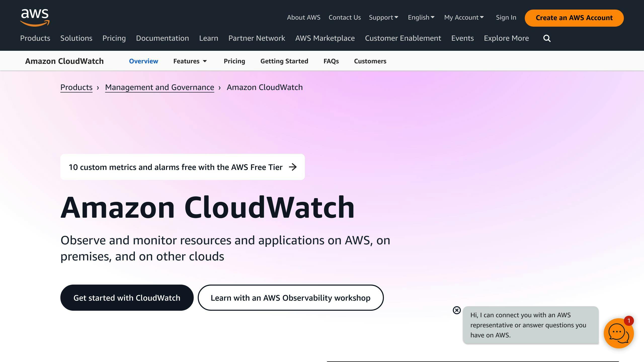Open Learn with an AWS Observability workshop
Viewport: 644px width, 362px height.
(x=291, y=298)
